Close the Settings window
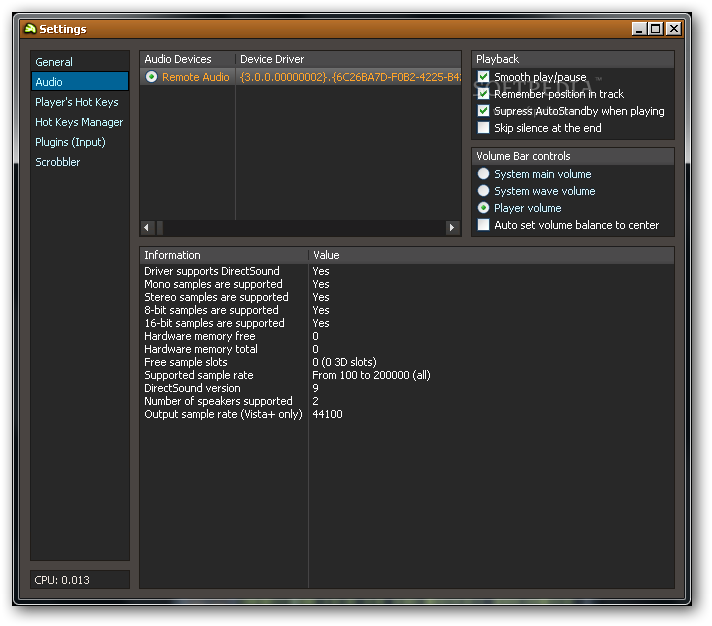This screenshot has height=626, width=712. point(673,29)
